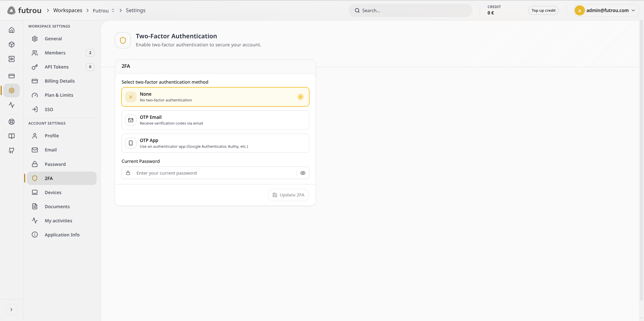The image size is (644, 321).
Task: Open Devices settings
Action: [62, 192]
